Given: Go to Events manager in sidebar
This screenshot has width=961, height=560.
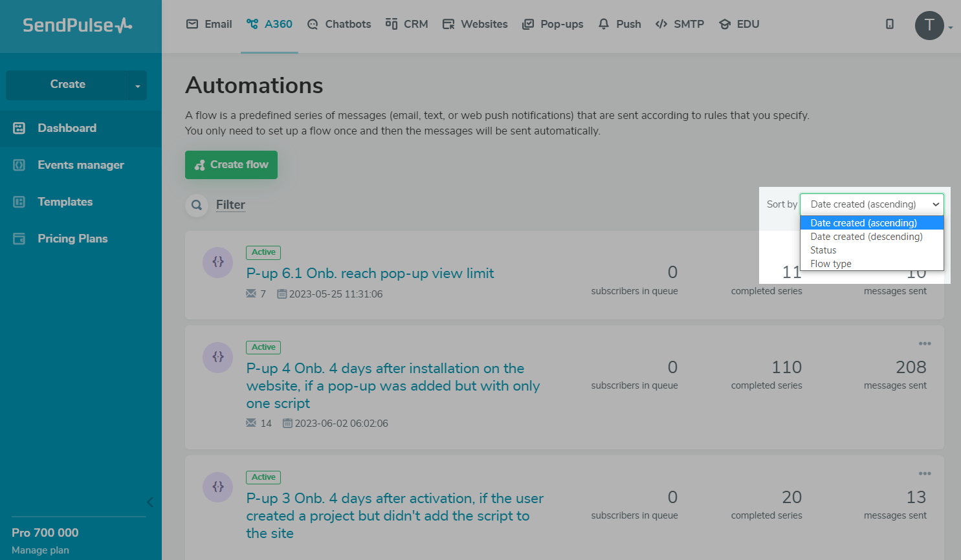Looking at the screenshot, I should pos(80,165).
